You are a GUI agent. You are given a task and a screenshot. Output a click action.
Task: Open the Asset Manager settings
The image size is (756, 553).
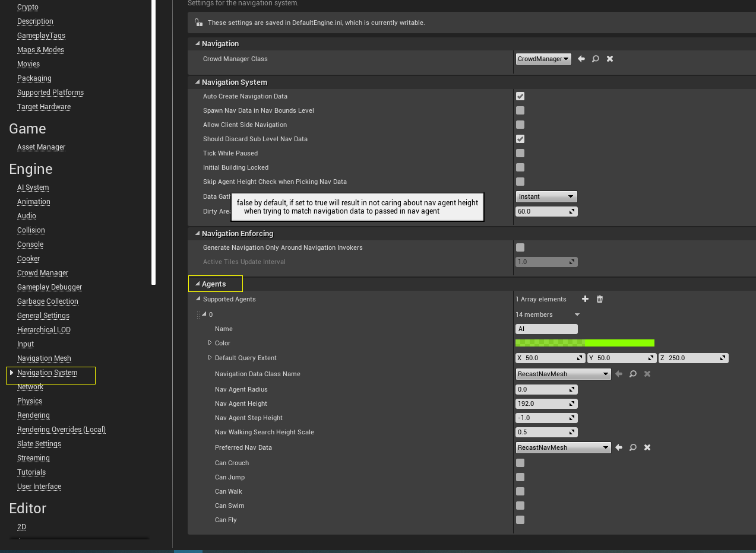point(41,147)
